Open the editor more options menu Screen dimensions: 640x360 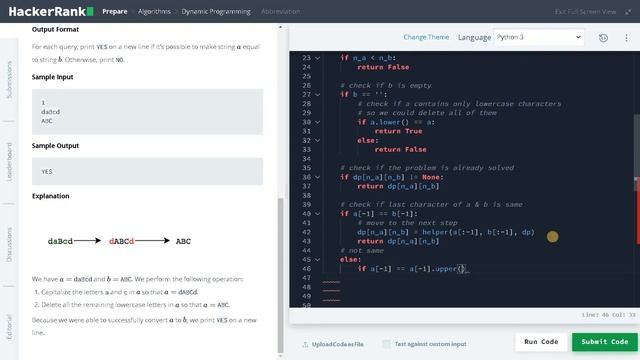(x=626, y=38)
